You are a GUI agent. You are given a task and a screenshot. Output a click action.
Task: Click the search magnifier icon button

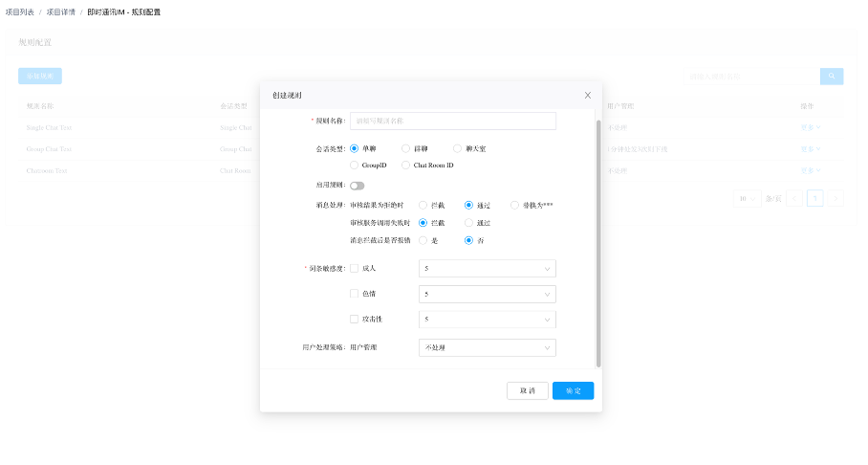(x=831, y=76)
